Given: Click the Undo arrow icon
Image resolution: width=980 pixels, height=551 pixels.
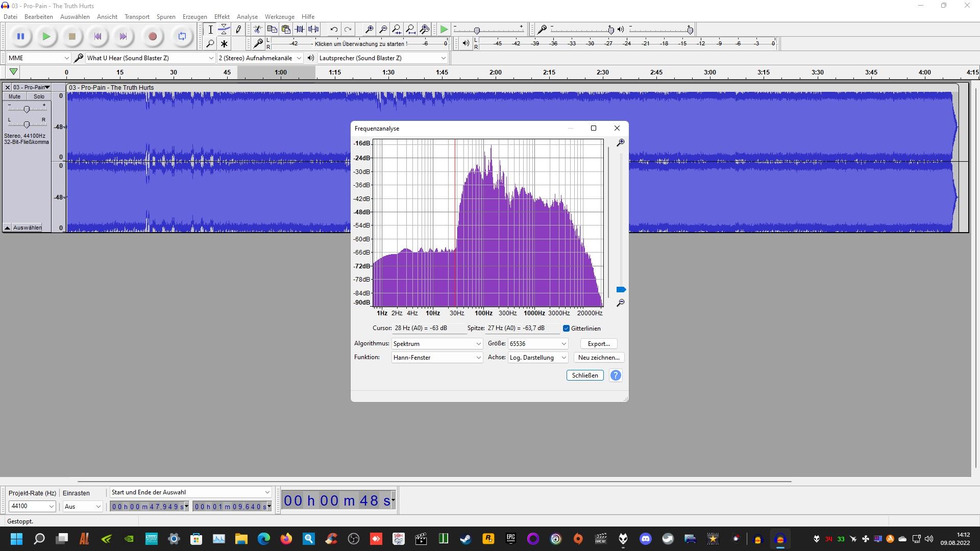Looking at the screenshot, I should [333, 30].
